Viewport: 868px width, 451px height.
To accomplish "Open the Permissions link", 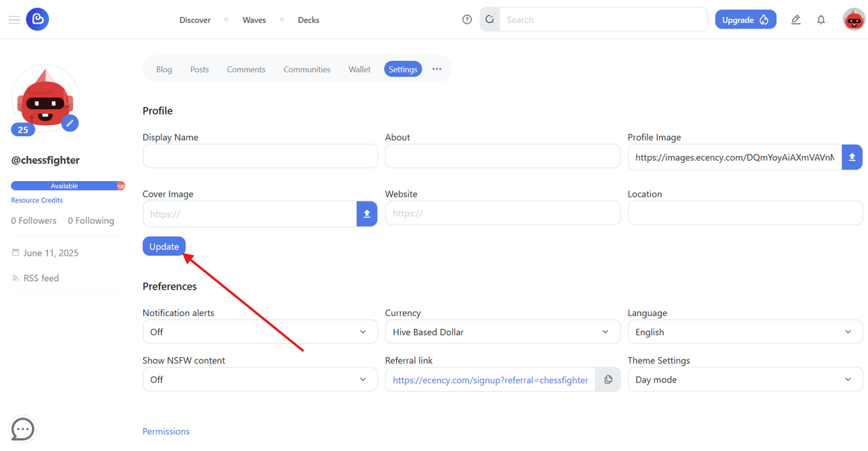I will pos(166,431).
